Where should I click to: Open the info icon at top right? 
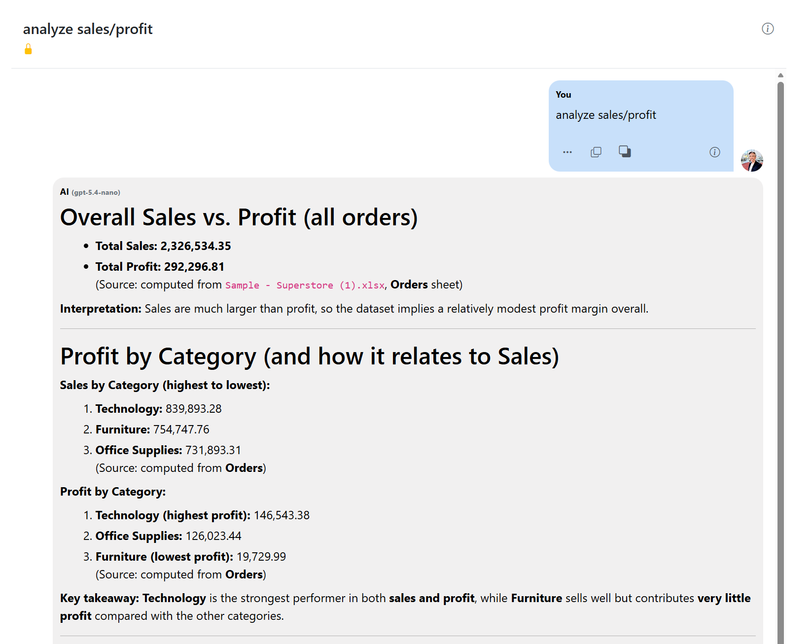pos(768,29)
